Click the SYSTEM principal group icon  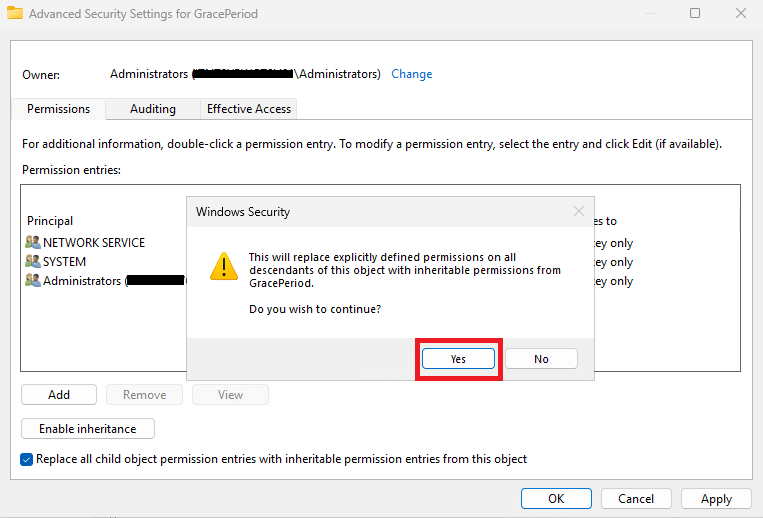[33, 262]
